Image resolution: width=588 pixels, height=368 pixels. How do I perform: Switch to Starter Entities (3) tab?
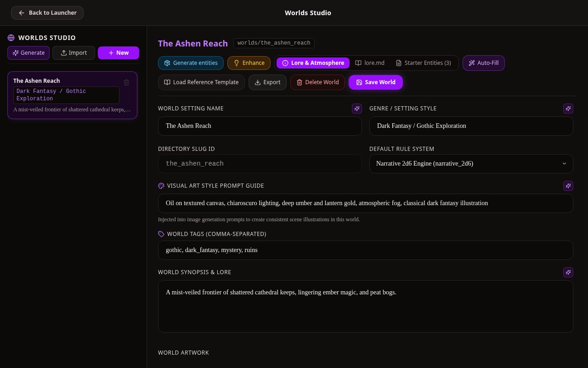click(x=424, y=63)
